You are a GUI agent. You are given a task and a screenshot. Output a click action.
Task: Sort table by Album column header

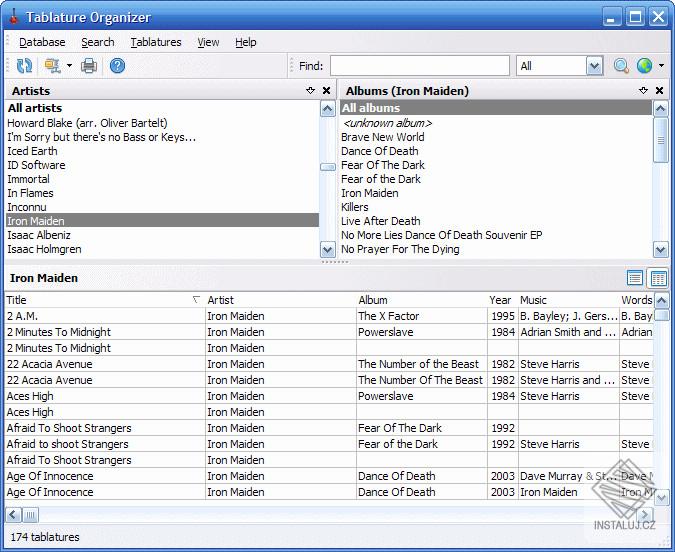point(422,300)
